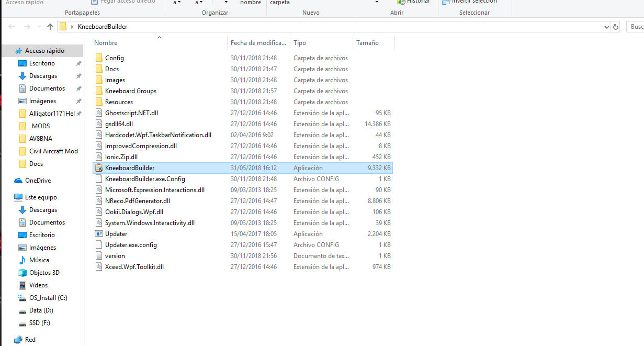Click the Objetos 3D cube icon

coord(22,273)
